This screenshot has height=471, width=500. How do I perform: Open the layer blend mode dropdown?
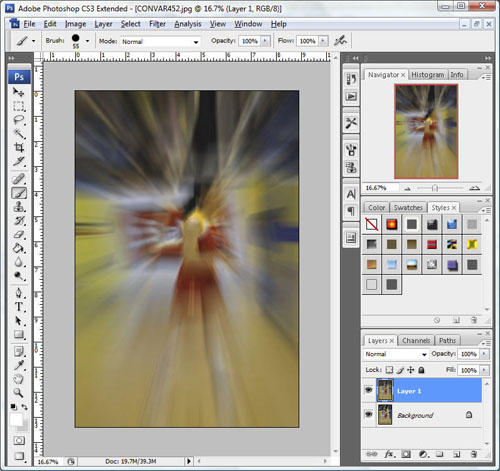pyautogui.click(x=396, y=354)
